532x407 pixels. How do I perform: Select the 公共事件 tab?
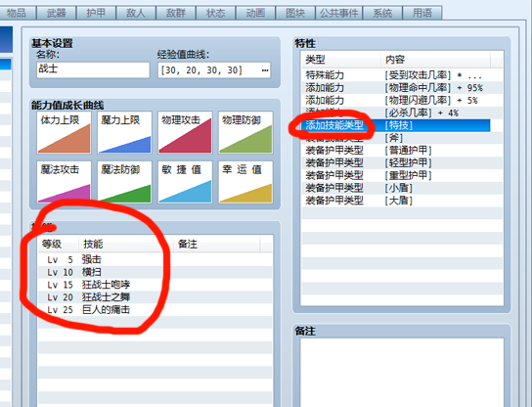click(339, 13)
